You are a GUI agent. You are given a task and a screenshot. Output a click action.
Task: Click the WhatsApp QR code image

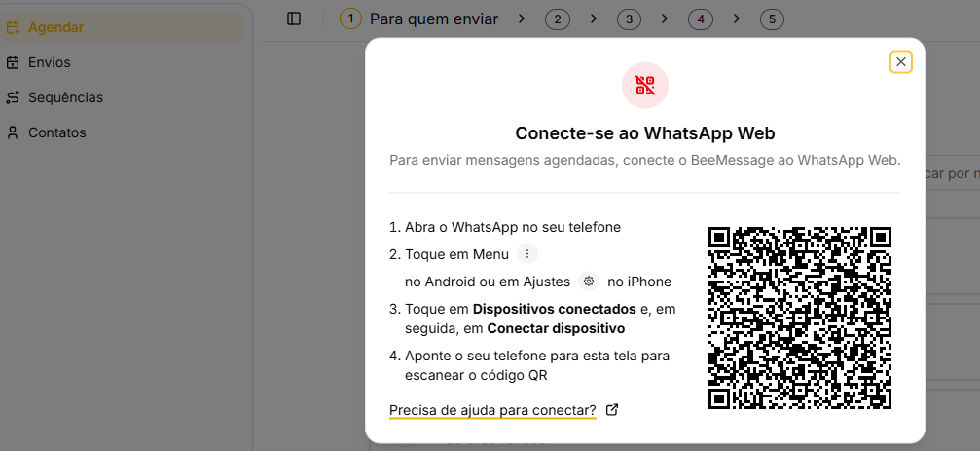pyautogui.click(x=800, y=319)
